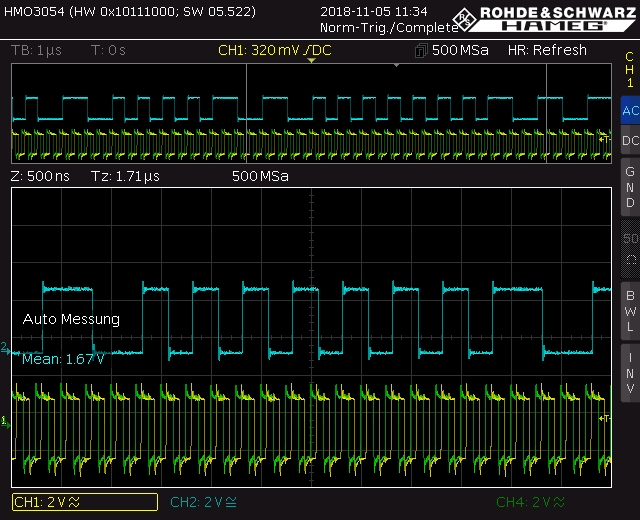640x520 pixels.
Task: Click the gray zoom position marker
Action: [x=396, y=65]
